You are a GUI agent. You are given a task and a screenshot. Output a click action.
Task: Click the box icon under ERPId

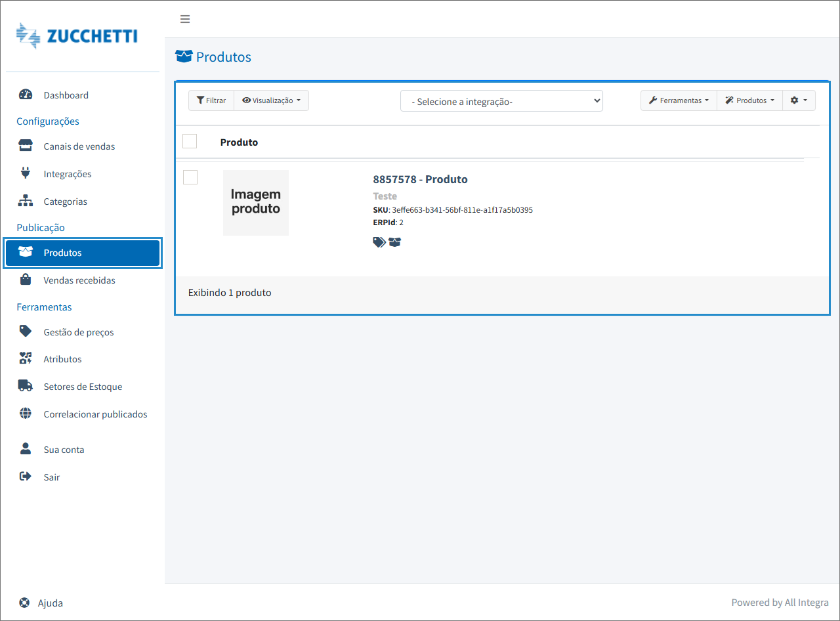(x=394, y=242)
